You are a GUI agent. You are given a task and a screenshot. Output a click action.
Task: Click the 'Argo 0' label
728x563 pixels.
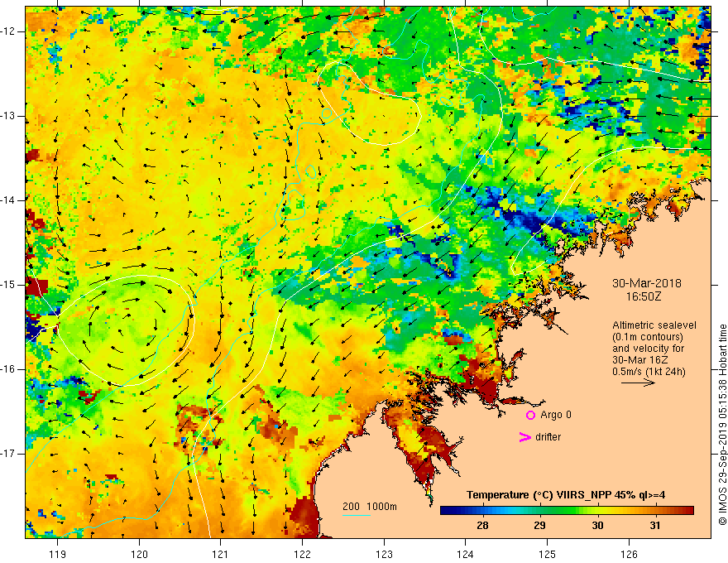pos(556,415)
